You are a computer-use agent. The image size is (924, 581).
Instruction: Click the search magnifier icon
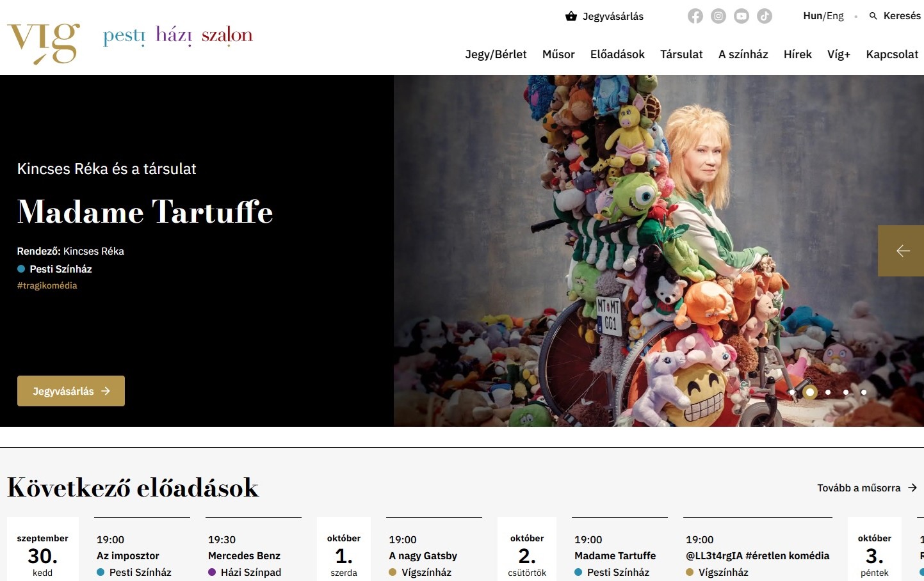point(873,16)
